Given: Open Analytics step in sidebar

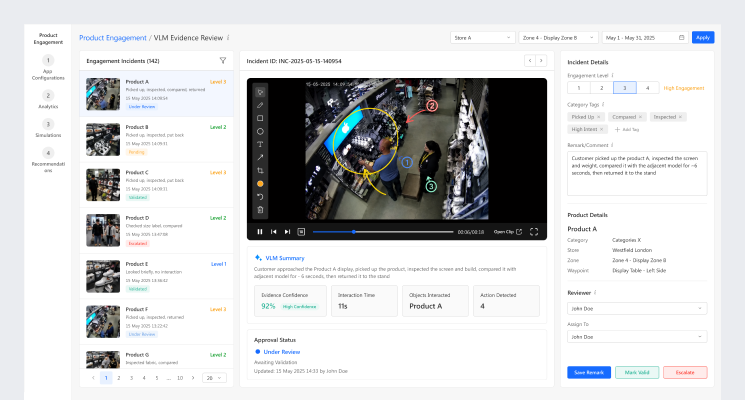Looking at the screenshot, I should [48, 100].
